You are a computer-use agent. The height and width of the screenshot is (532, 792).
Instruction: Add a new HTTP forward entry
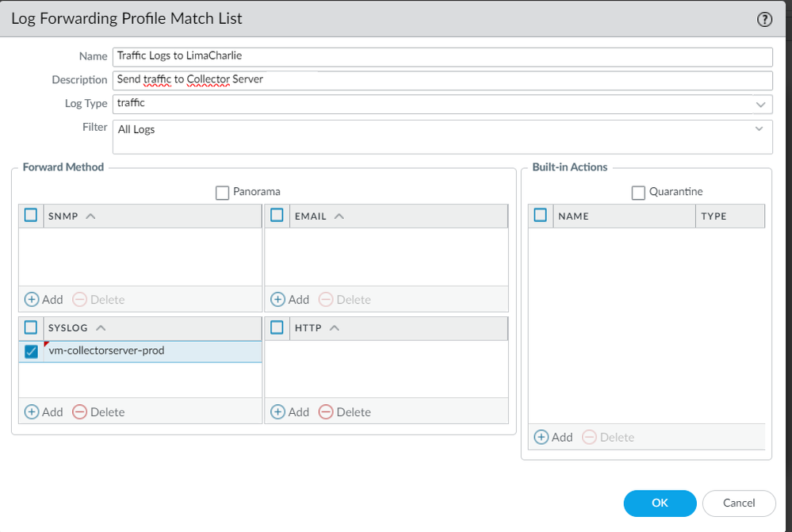pyautogui.click(x=289, y=412)
